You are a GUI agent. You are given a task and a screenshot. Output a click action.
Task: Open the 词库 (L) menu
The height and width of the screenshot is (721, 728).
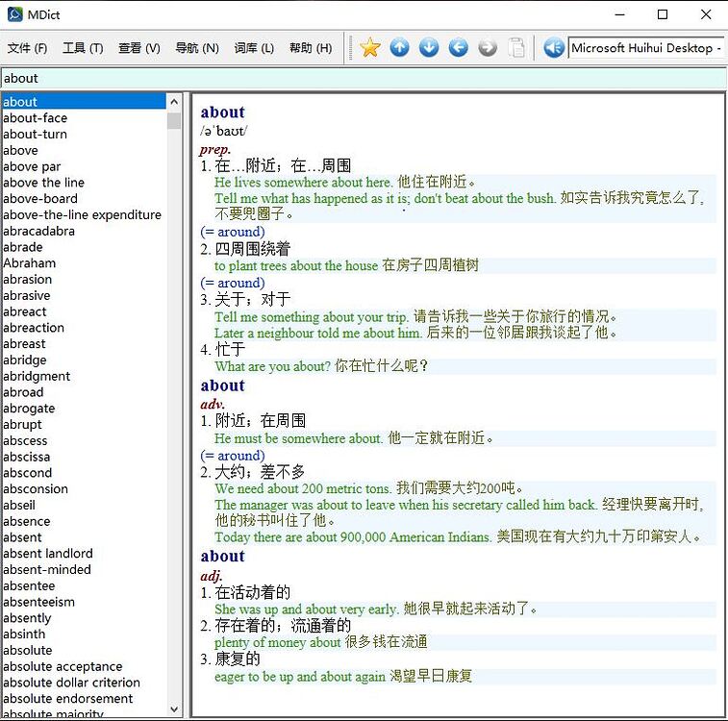tap(254, 48)
